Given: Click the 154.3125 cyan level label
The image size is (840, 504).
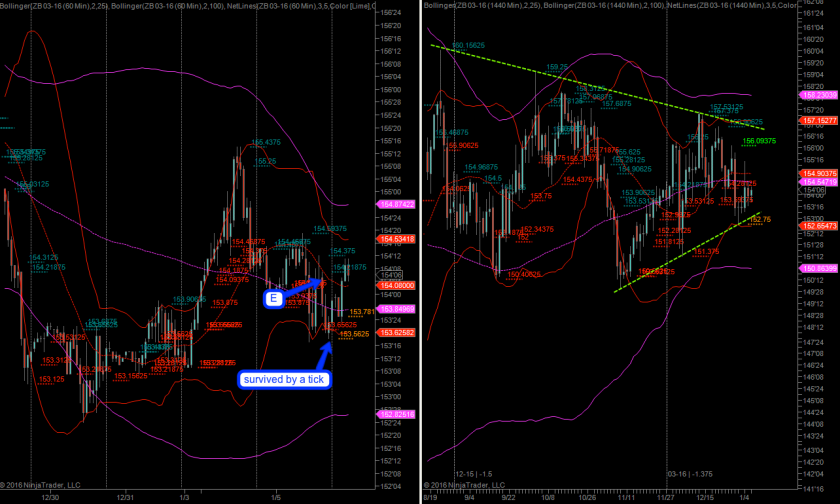Looking at the screenshot, I should click(43, 258).
